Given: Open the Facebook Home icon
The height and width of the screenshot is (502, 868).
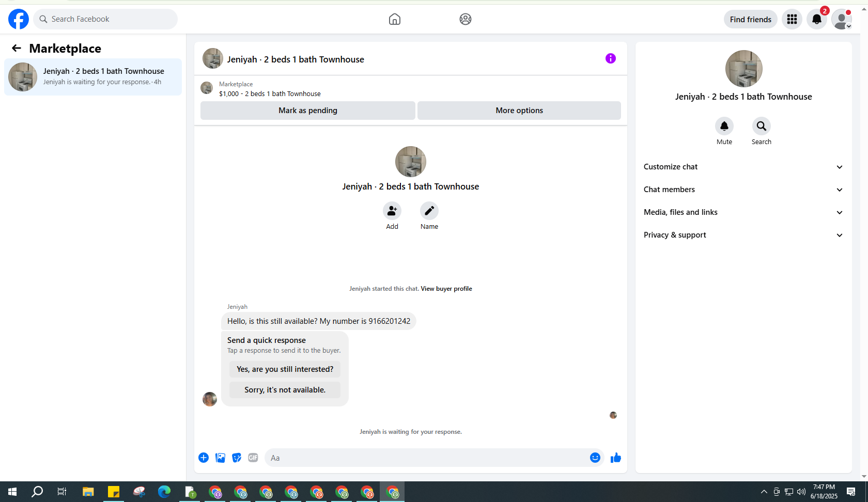Looking at the screenshot, I should click(395, 19).
